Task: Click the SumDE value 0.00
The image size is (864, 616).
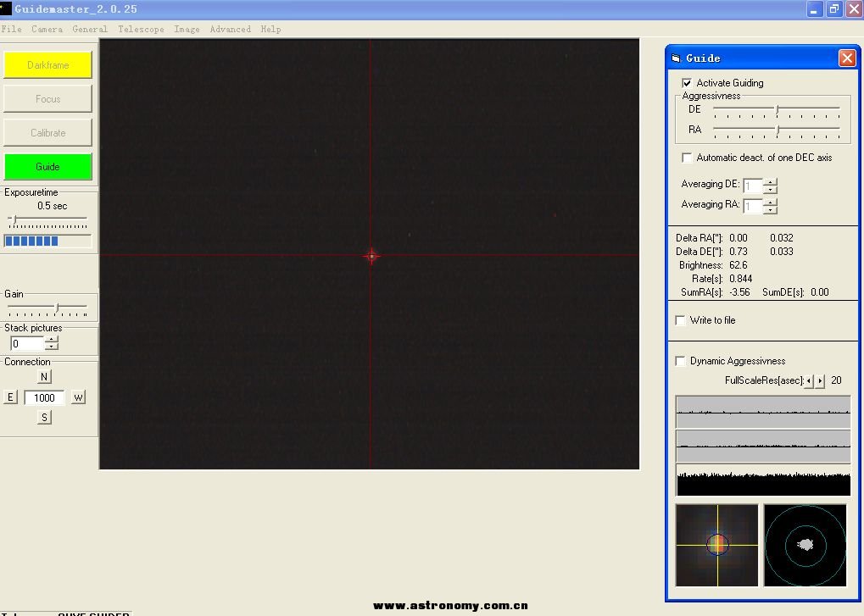Action: (819, 292)
